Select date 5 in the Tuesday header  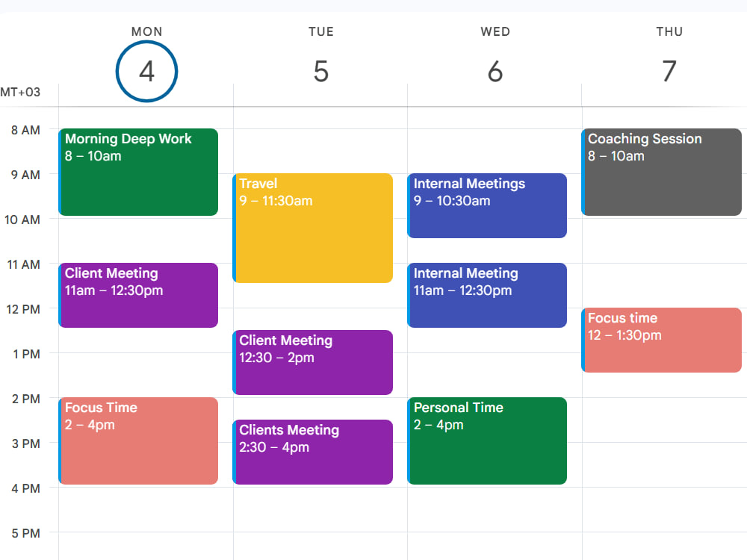click(x=321, y=72)
